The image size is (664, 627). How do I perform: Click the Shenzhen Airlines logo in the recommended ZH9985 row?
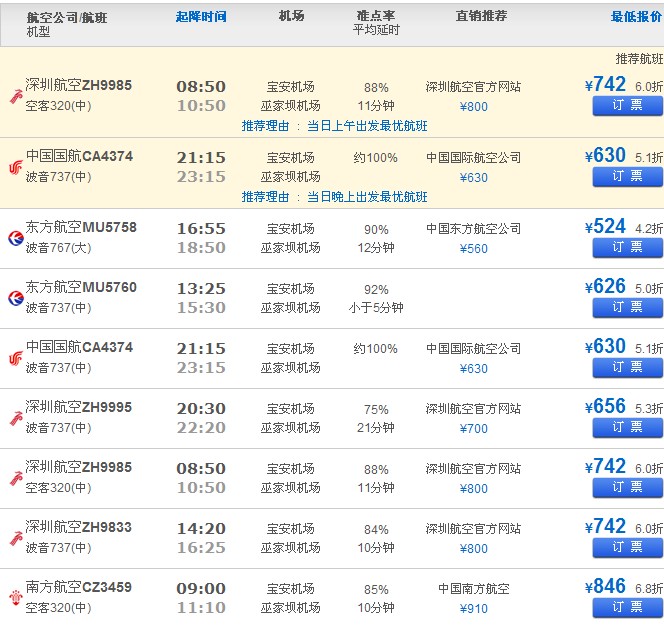pos(16,97)
